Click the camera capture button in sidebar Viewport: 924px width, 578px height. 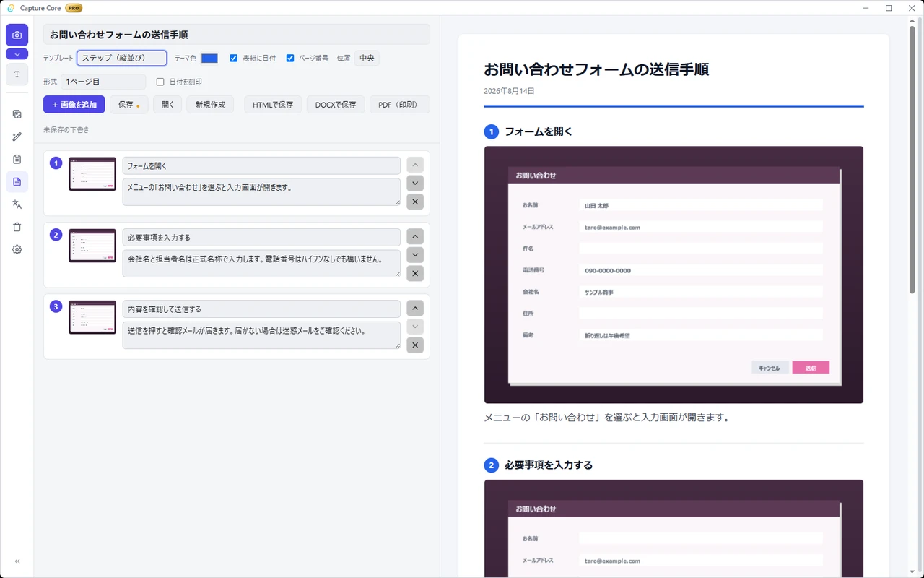tap(17, 35)
